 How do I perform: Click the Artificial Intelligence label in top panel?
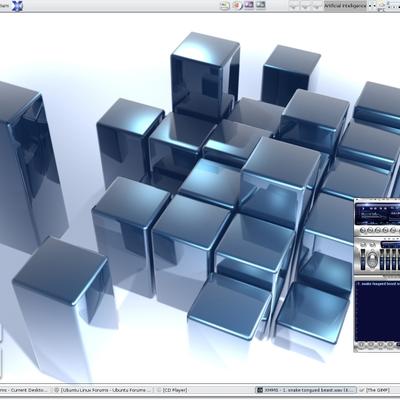tap(345, 6)
